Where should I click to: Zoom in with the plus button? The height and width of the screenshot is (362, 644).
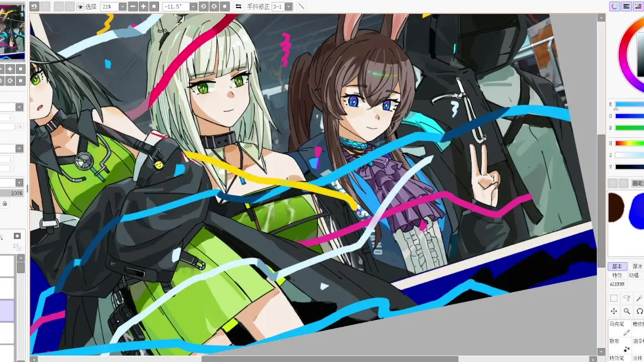click(x=143, y=7)
